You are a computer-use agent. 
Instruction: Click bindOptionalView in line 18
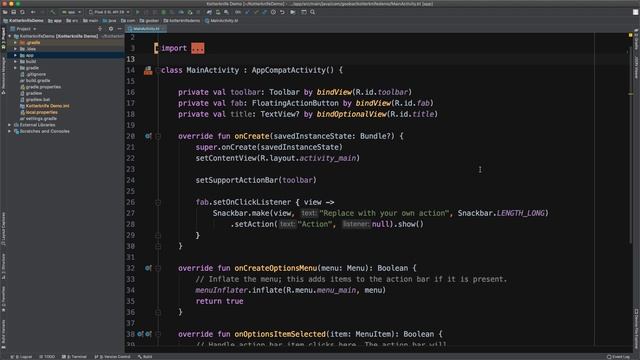351,114
